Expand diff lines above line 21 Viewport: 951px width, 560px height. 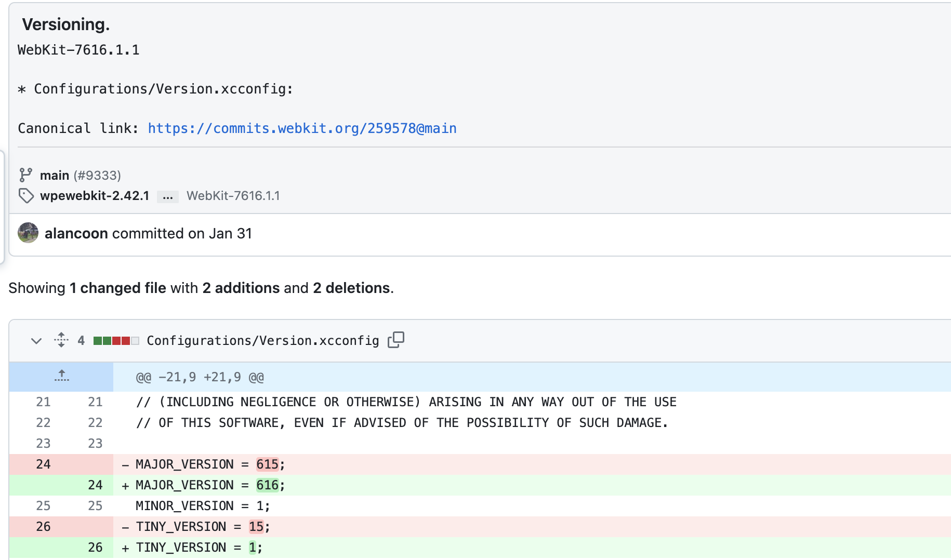(x=61, y=377)
